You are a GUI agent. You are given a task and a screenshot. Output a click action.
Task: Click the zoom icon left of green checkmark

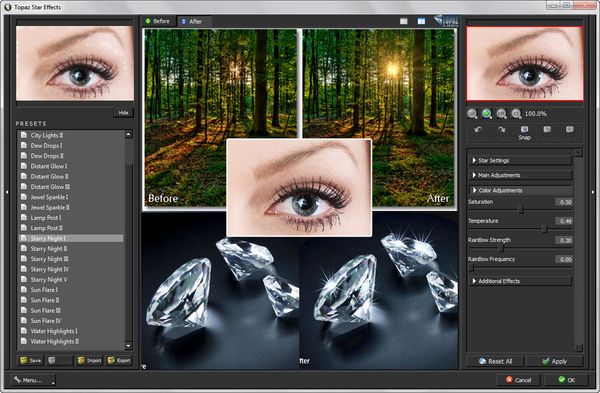472,114
